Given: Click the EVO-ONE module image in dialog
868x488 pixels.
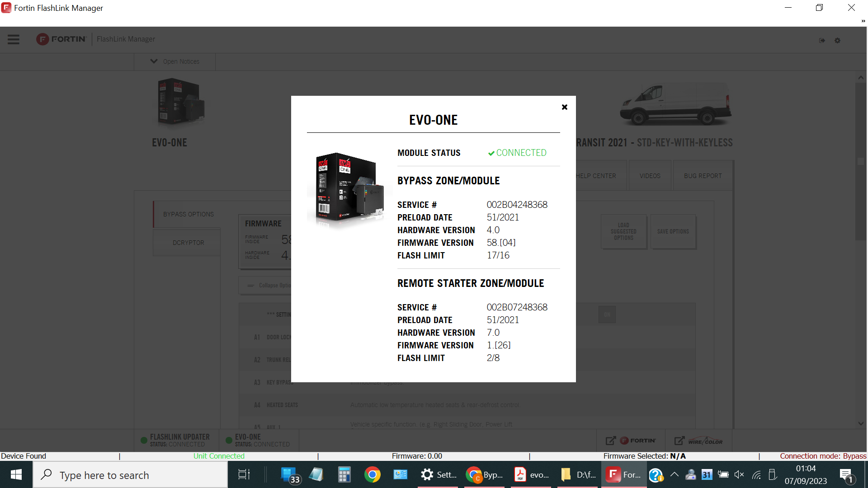Looking at the screenshot, I should click(349, 188).
